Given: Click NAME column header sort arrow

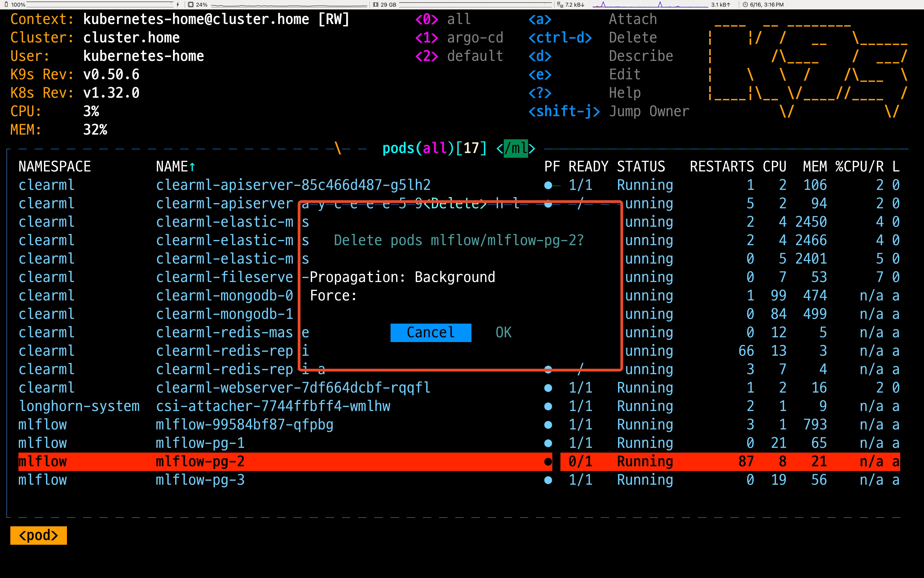Looking at the screenshot, I should point(192,167).
